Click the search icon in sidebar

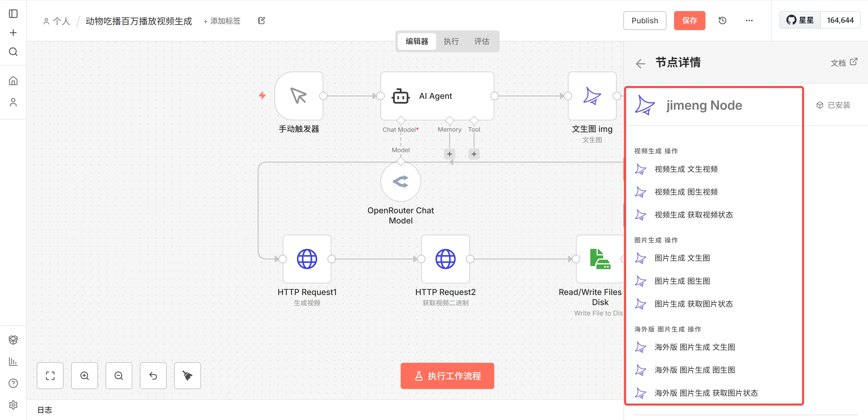[x=13, y=52]
